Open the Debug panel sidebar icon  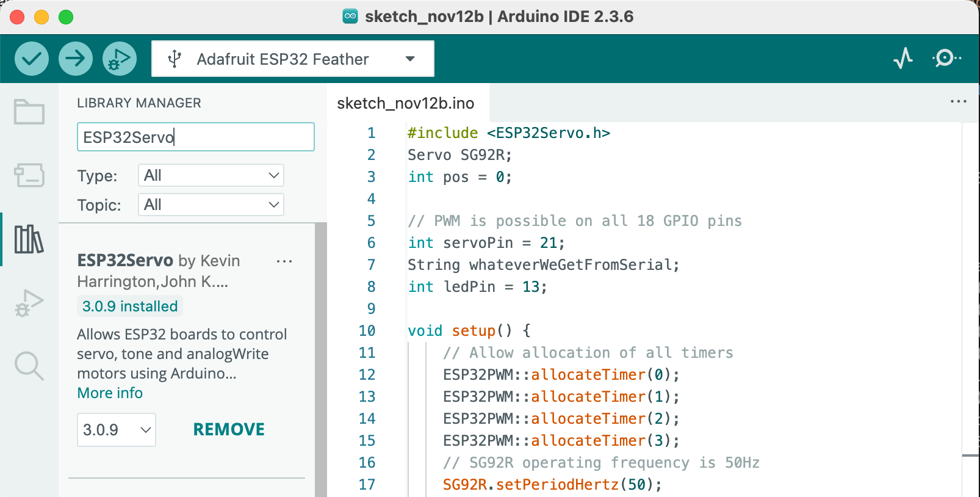(29, 303)
